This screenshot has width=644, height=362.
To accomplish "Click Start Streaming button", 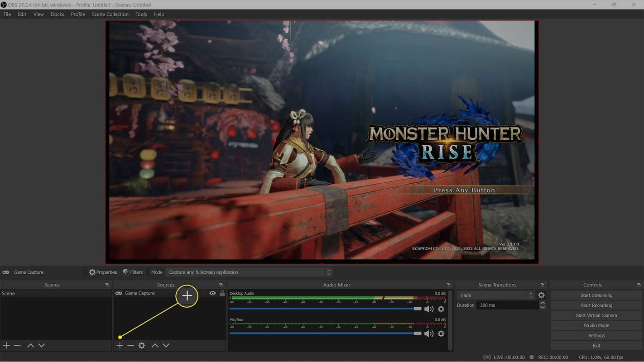I will [x=596, y=295].
